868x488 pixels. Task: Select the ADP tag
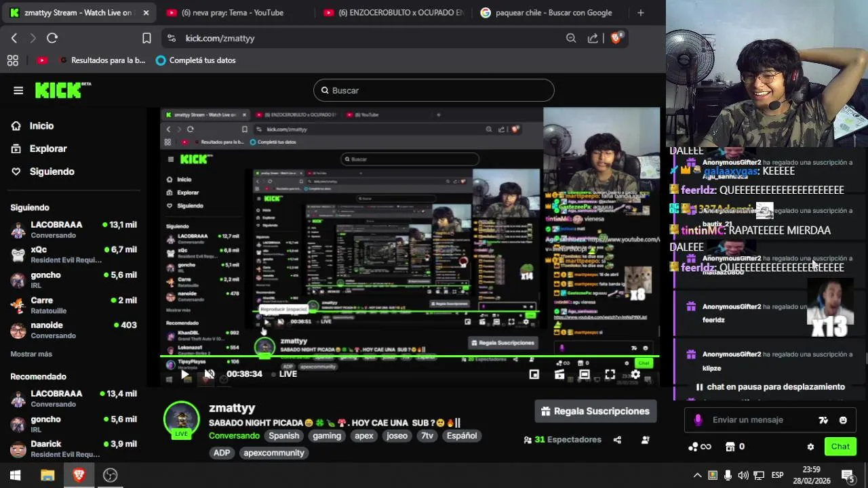[x=222, y=453]
